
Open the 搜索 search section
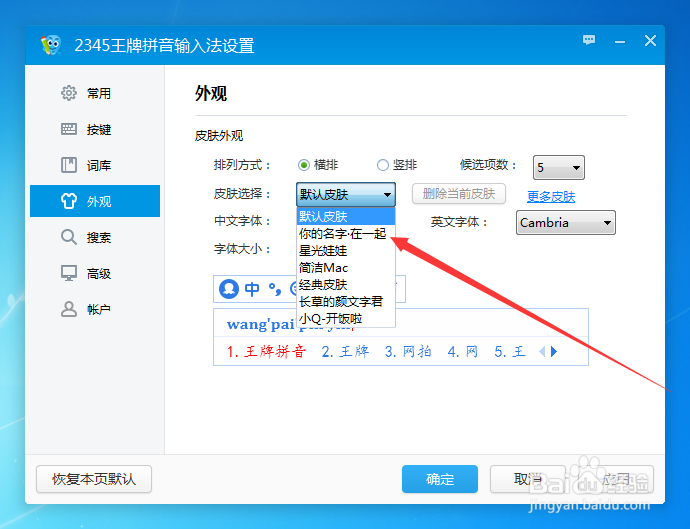pos(95,237)
